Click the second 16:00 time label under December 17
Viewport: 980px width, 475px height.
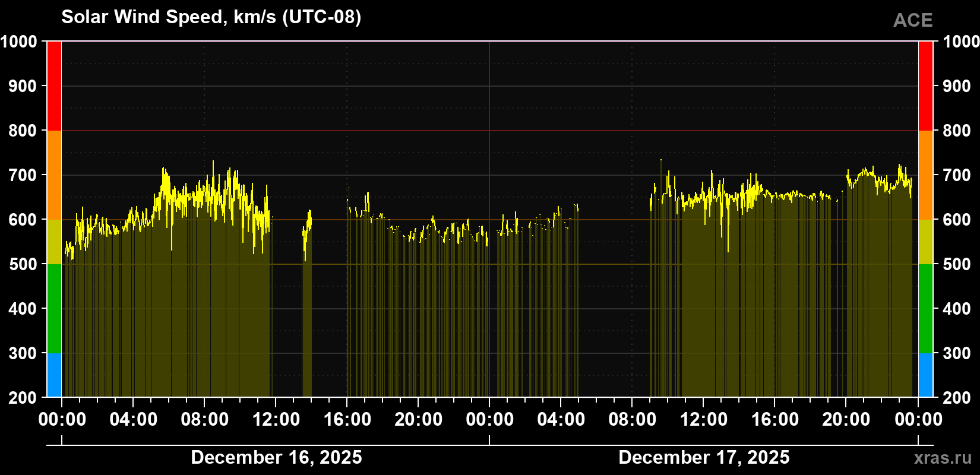(x=775, y=419)
